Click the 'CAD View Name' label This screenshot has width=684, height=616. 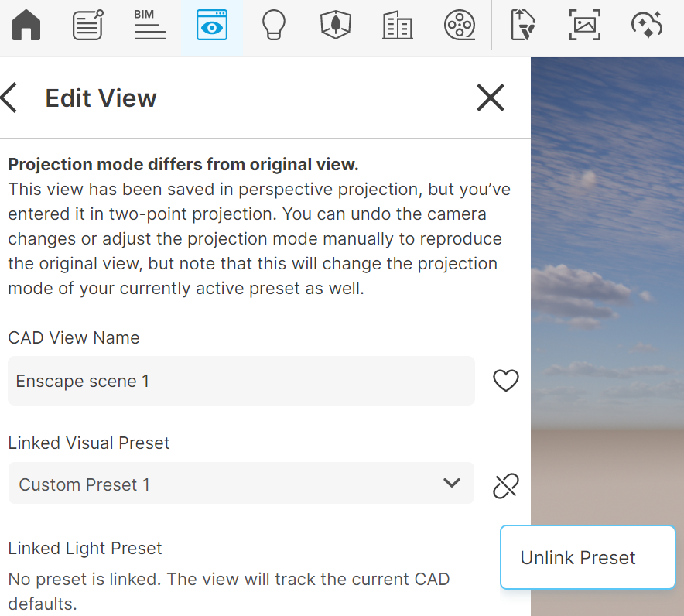[74, 337]
